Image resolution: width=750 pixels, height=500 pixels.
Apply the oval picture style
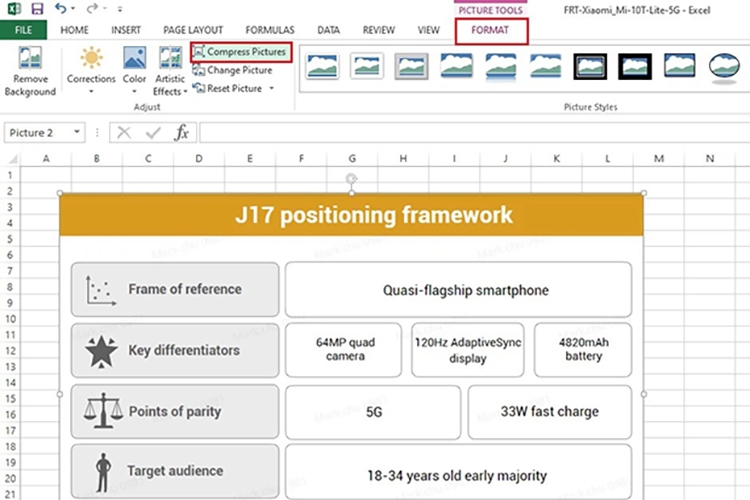pyautogui.click(x=724, y=67)
